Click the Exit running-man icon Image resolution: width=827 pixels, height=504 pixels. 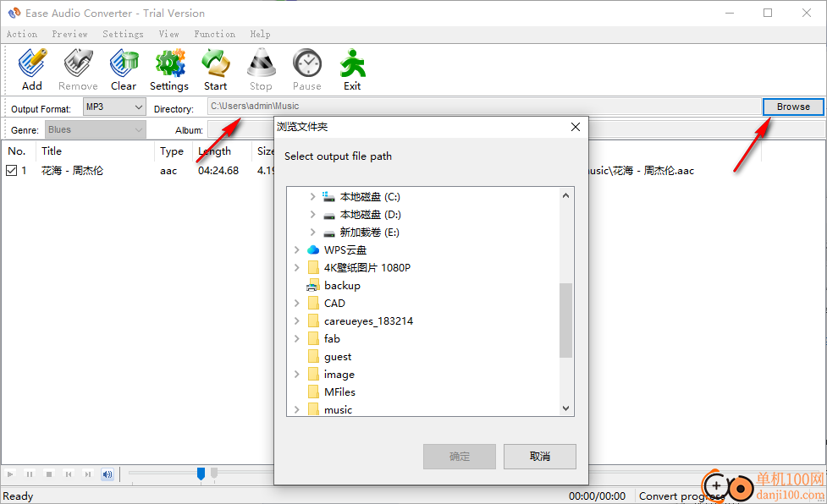352,69
